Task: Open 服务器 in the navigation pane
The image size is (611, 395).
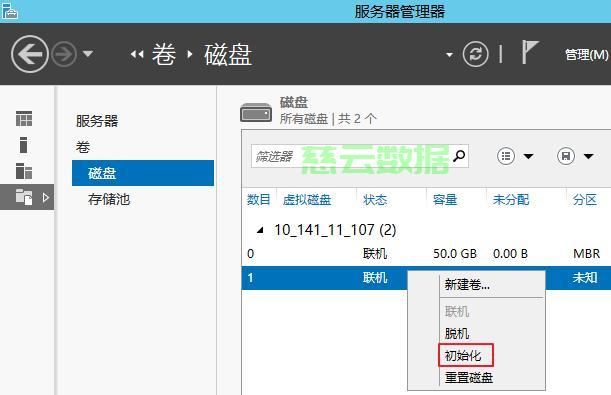Action: pyautogui.click(x=97, y=121)
